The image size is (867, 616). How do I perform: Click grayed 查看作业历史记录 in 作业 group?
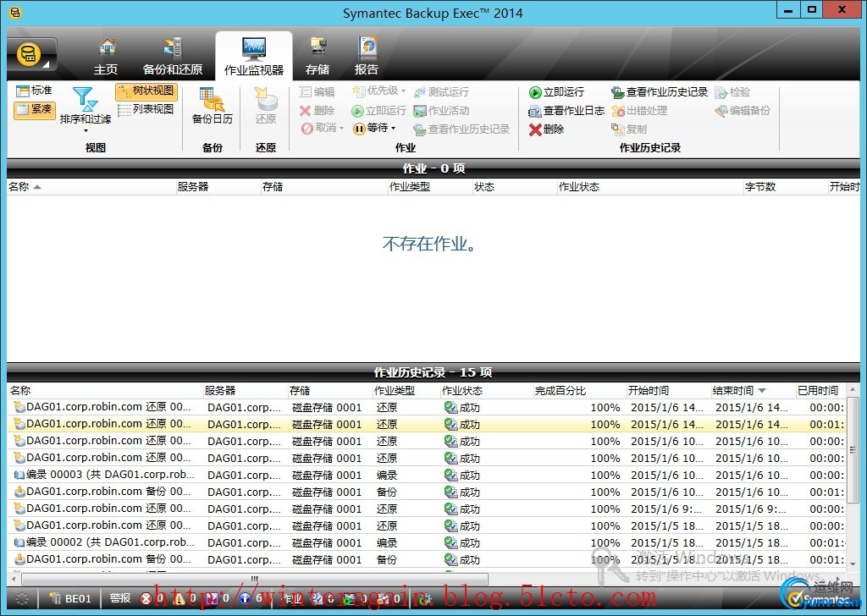pos(461,129)
